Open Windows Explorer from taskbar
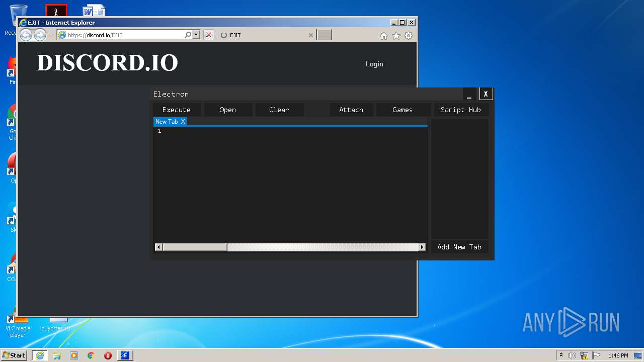This screenshot has width=644, height=362. (57, 355)
